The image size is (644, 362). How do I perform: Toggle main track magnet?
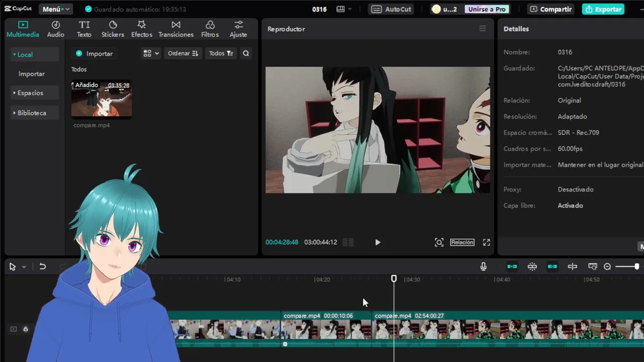point(512,266)
